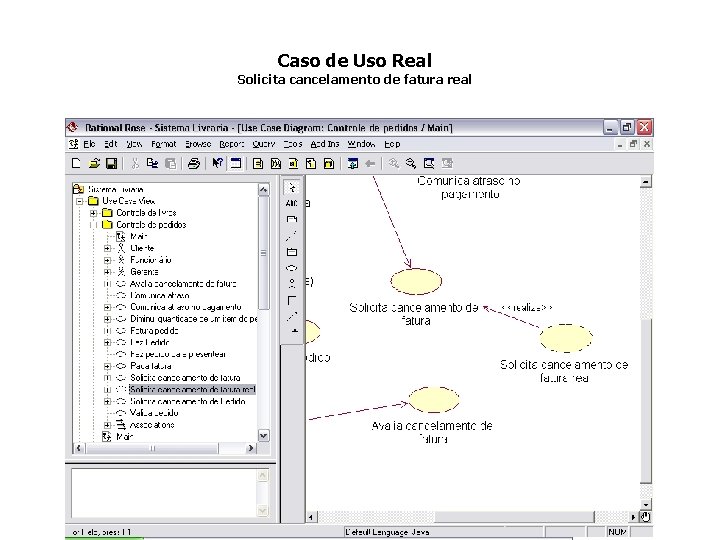This screenshot has width=720, height=540.
Task: Click Avalia cancelamento de fatura oval in diagram
Action: [x=433, y=399]
